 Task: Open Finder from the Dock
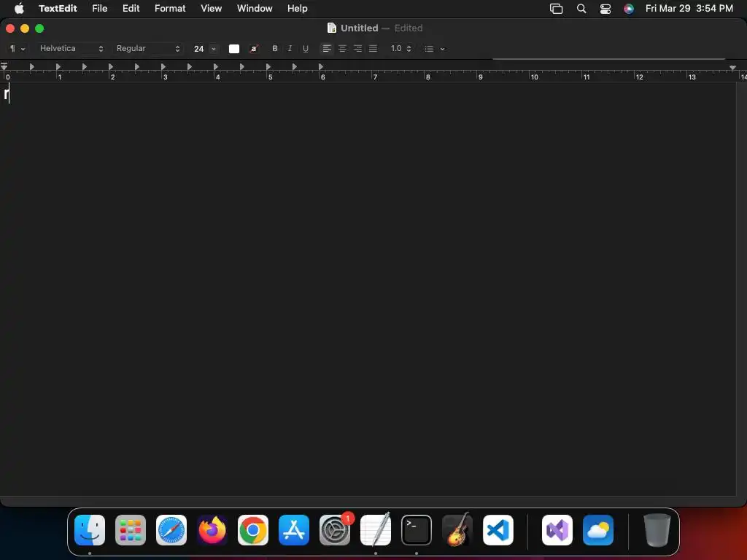(90, 530)
